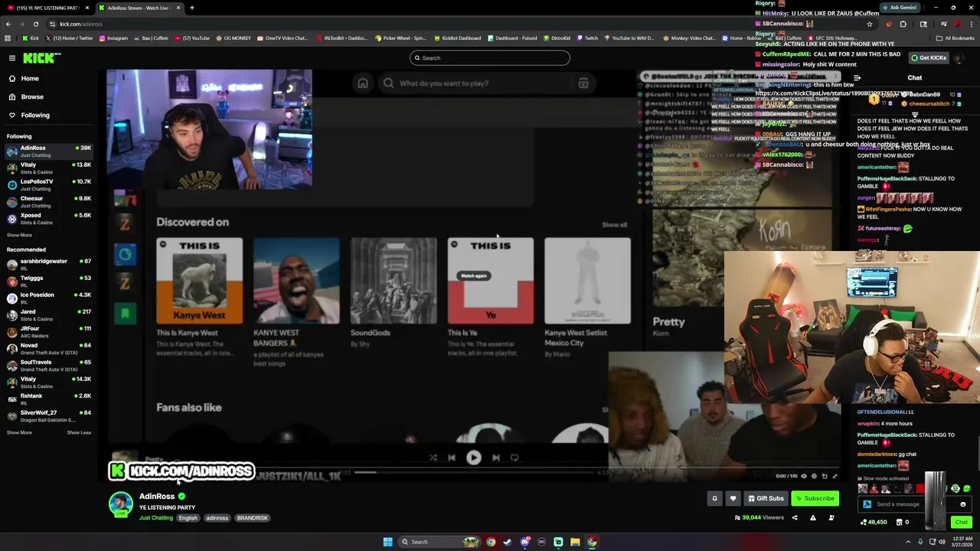980x551 pixels.
Task: Open LosPollosTV channel
Action: click(49, 184)
